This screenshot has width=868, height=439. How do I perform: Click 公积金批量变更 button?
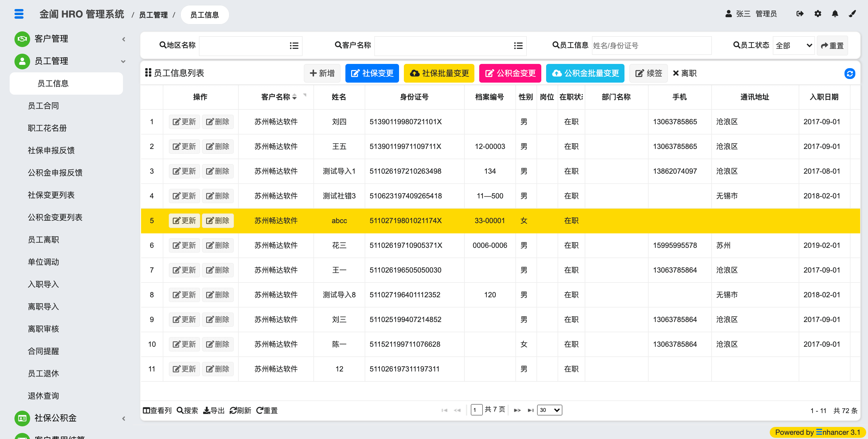tap(585, 73)
